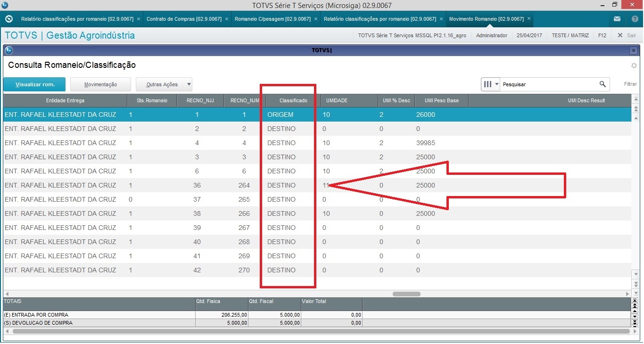Select the row with RECNO_NJM 268
644x344 pixels.
(x=317, y=242)
